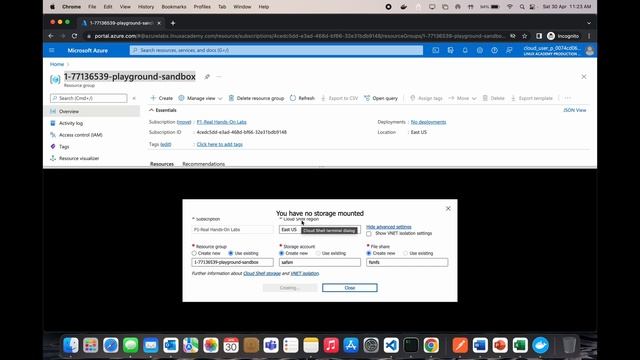Click Refresh in the toolbar

click(302, 98)
